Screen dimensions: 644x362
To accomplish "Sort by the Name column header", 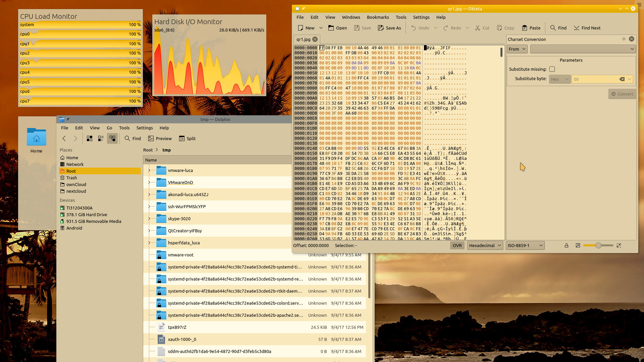I will coord(217,160).
